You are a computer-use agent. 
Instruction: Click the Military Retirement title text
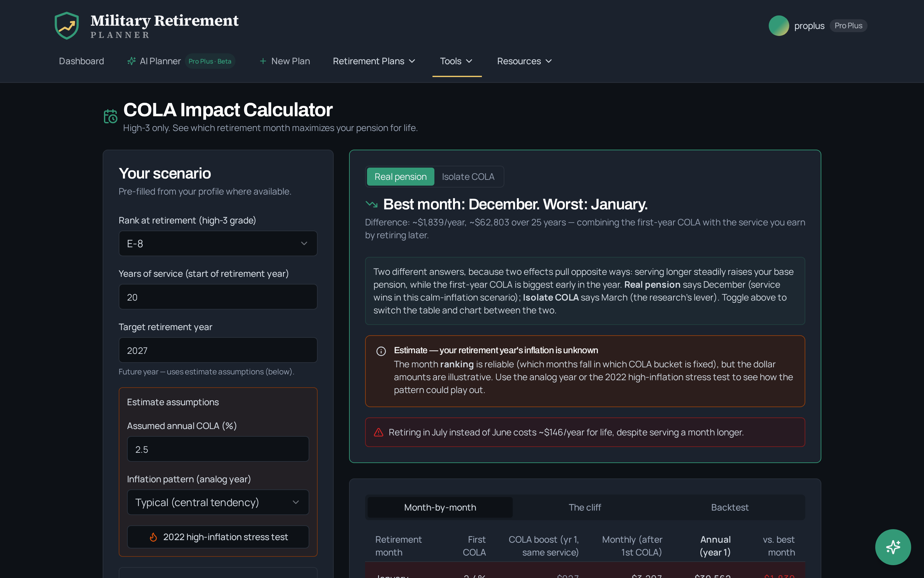click(165, 20)
